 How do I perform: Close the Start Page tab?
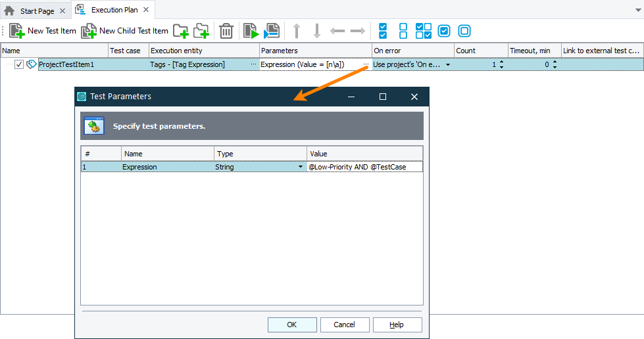coord(62,11)
